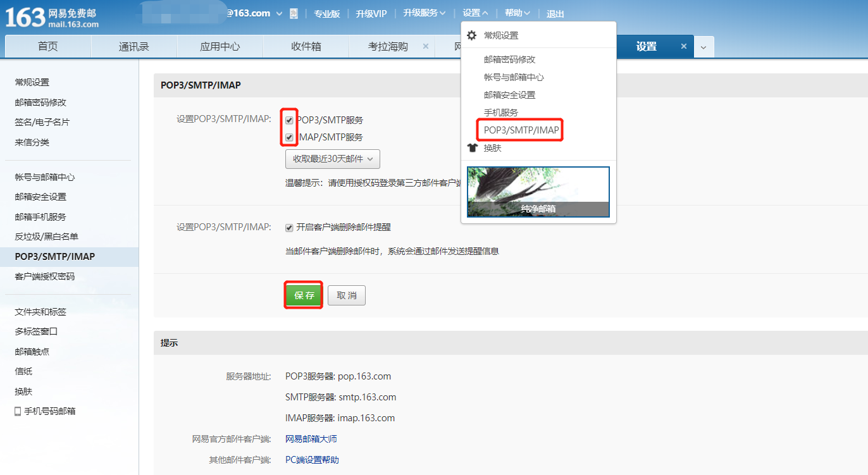
Task: Choose 手机服务 in the dropdown menu
Action: pos(501,113)
